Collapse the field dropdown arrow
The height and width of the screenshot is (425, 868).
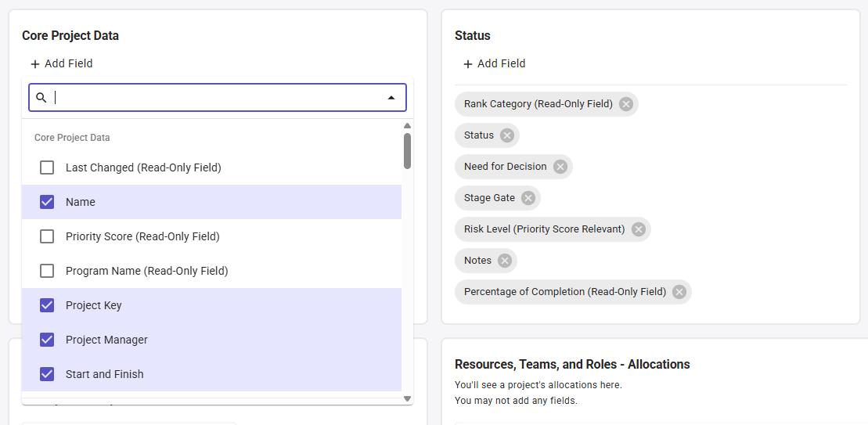click(391, 98)
